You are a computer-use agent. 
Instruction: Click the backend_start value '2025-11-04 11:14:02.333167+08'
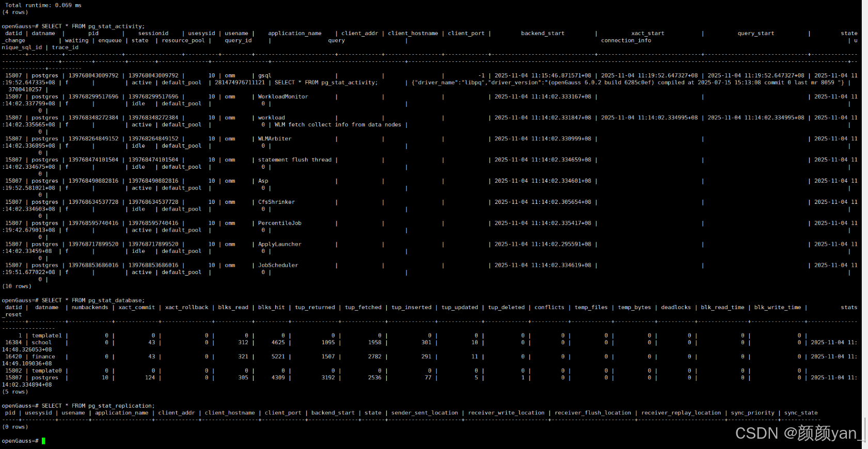(543, 97)
